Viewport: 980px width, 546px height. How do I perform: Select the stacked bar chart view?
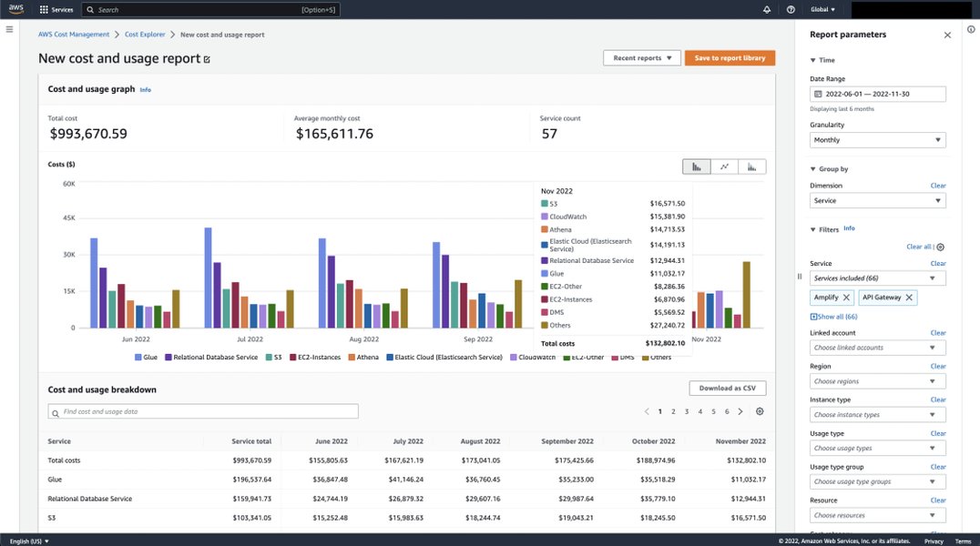[752, 166]
